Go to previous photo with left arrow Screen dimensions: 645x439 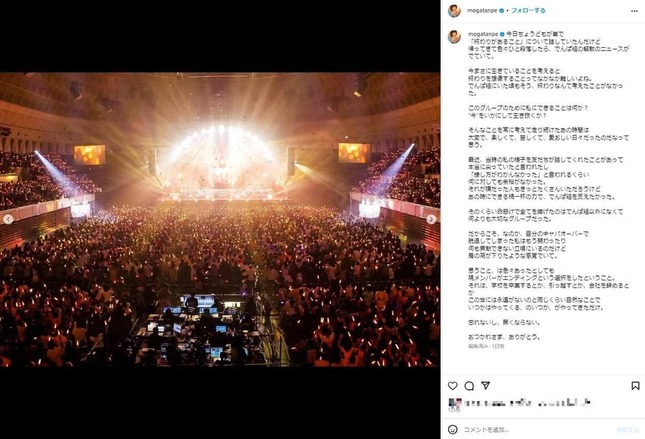coord(8,219)
